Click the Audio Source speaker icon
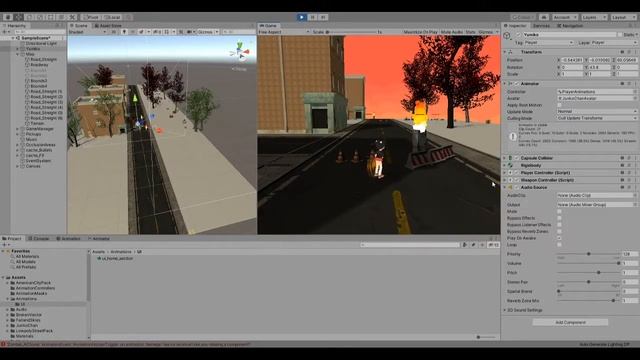Image resolution: width=640 pixels, height=360 pixels. [x=510, y=187]
